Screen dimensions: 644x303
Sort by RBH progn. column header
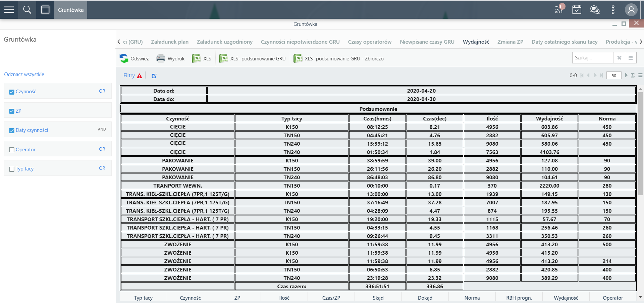pyautogui.click(x=519, y=298)
